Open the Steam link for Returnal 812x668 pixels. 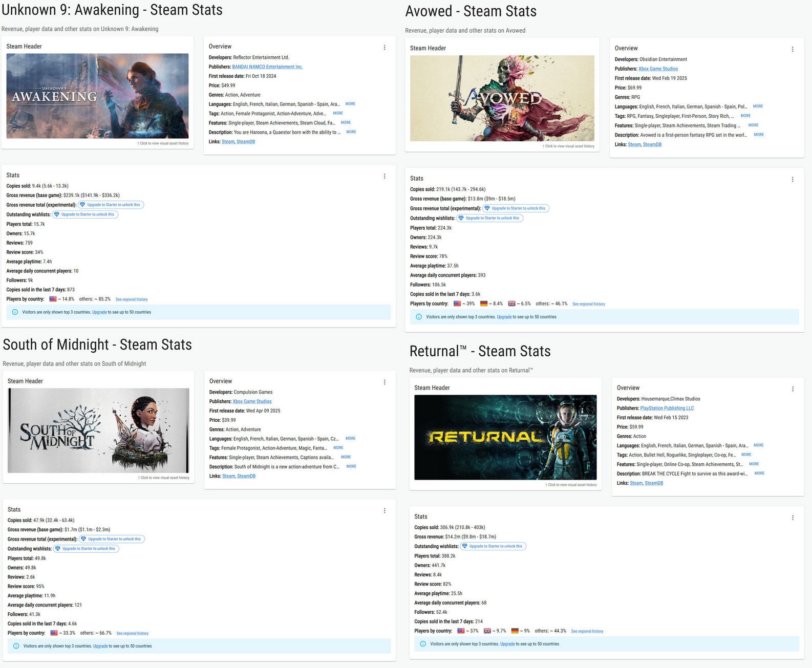pyautogui.click(x=636, y=483)
